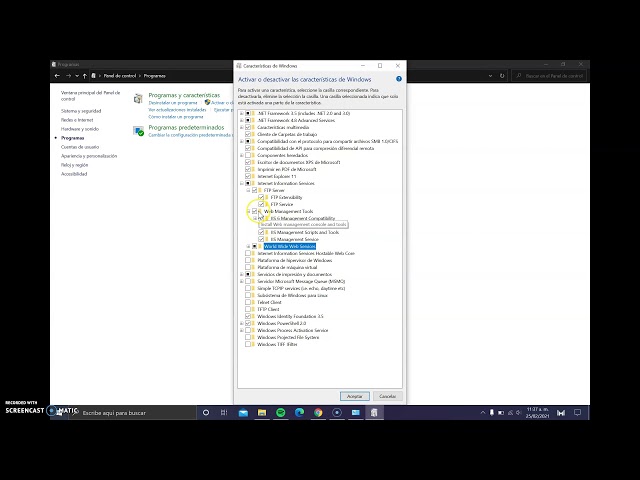The height and width of the screenshot is (480, 640).
Task: Open the address bar history dropdown
Action: 490,76
